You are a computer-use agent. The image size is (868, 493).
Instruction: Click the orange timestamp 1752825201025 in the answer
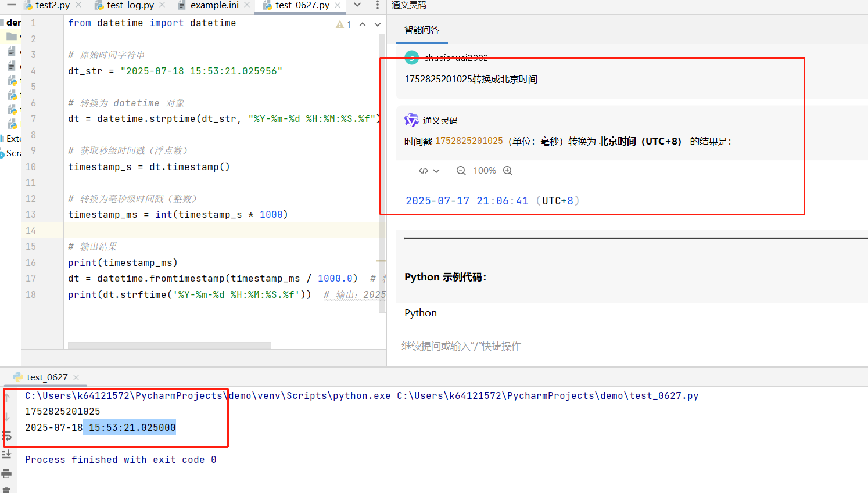click(x=469, y=141)
